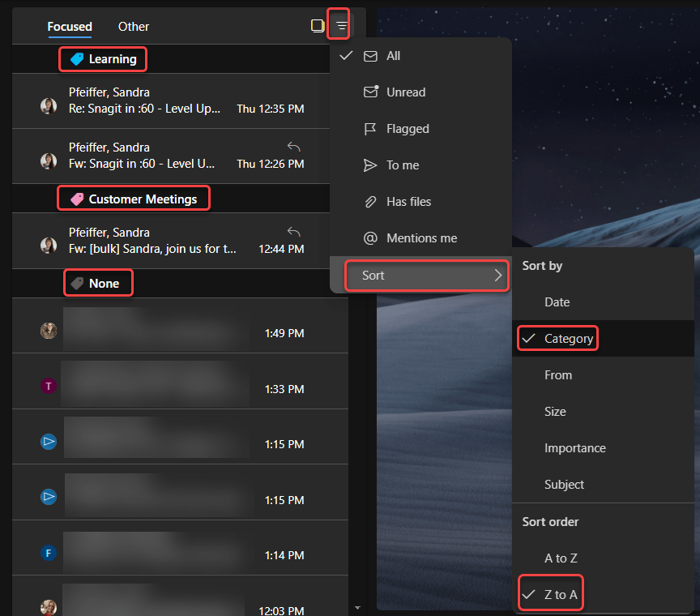Collapse the Customer Meetings group header
Viewport: 700px width, 616px height.
coord(143,199)
